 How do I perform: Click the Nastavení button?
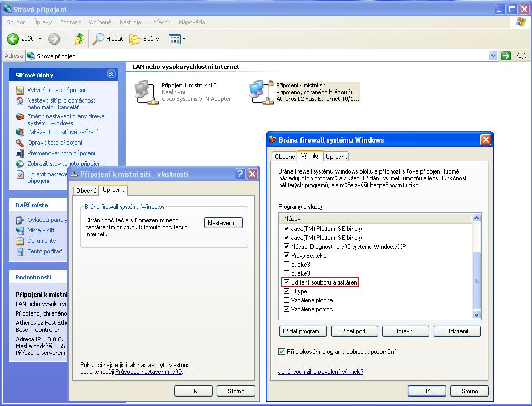click(224, 223)
